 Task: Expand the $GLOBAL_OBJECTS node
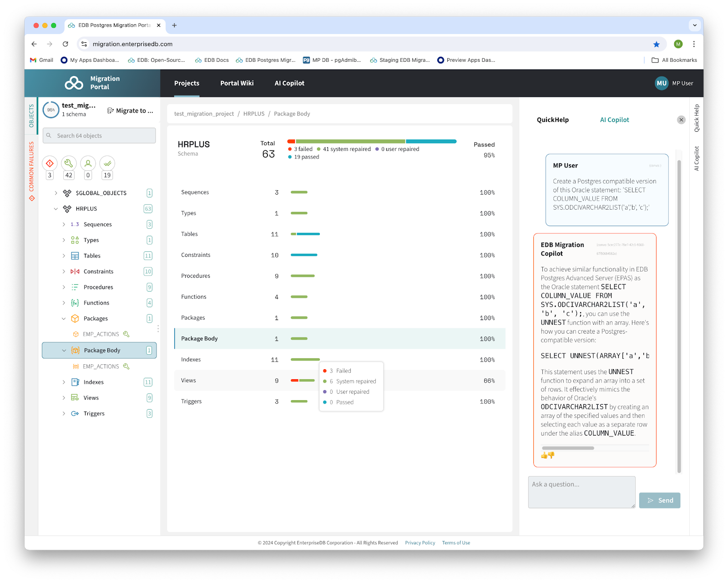click(x=56, y=193)
